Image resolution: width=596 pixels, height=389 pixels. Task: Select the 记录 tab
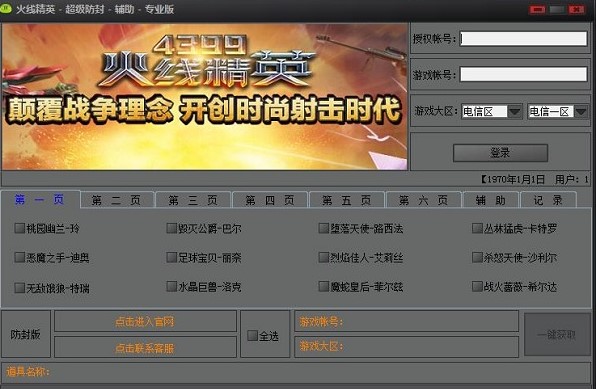point(548,200)
